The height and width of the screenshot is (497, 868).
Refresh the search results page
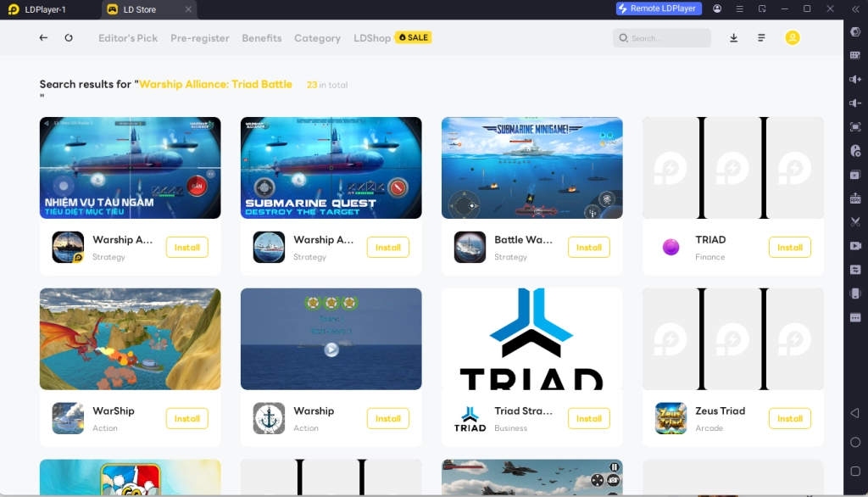coord(69,38)
